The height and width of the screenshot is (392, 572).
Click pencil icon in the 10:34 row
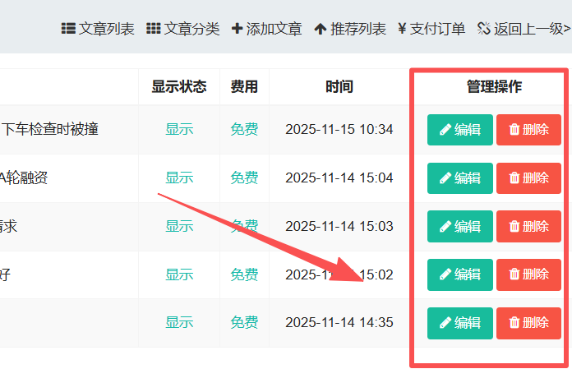445,130
